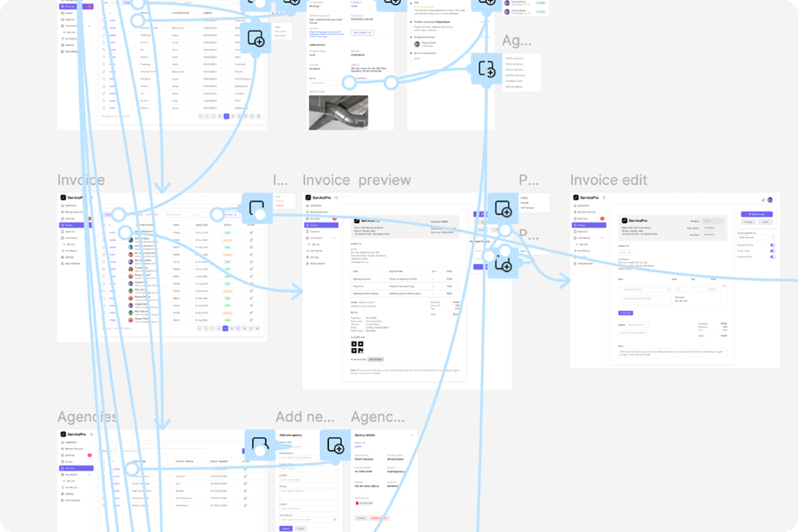The image size is (798, 532).
Task: Click upper overlay icon beside Invoice preview frame
Action: coord(503,210)
